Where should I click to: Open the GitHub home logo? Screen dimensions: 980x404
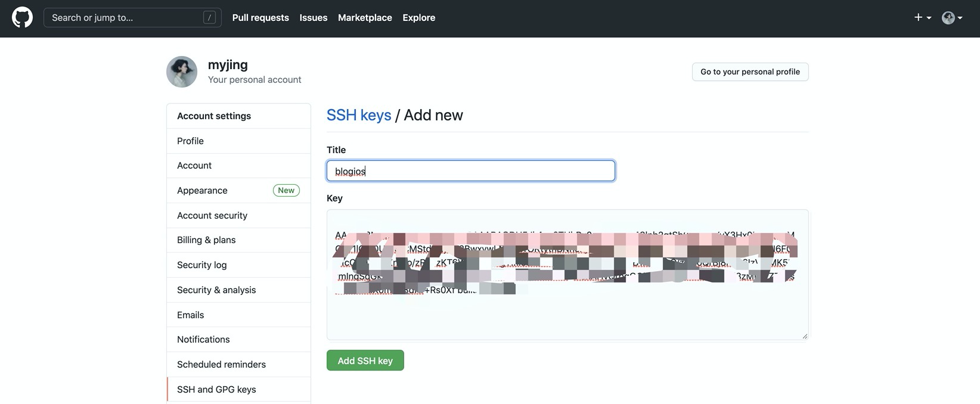coord(22,18)
